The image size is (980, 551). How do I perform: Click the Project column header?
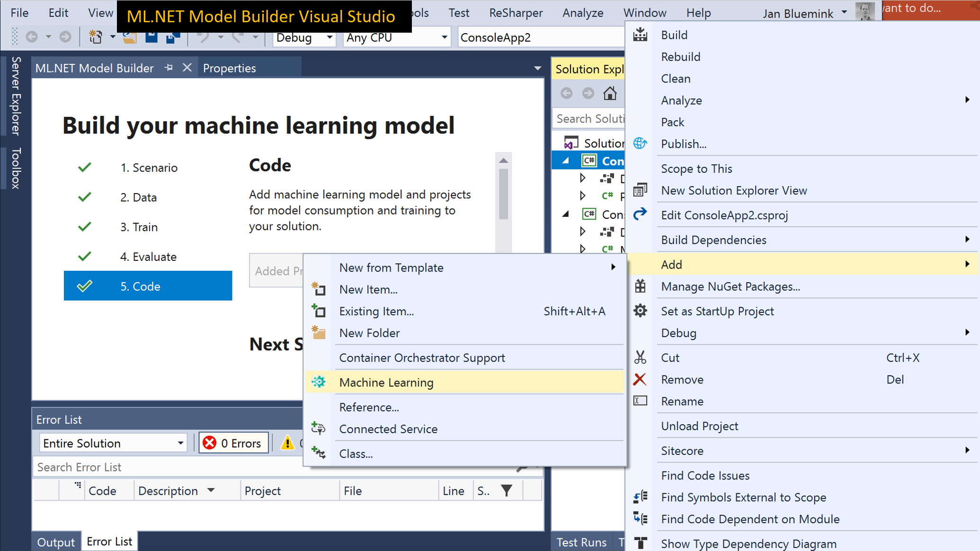(x=290, y=491)
